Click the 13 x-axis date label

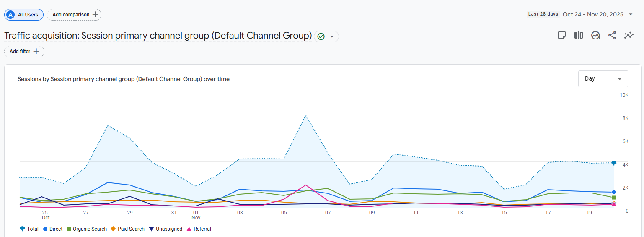[460, 213]
